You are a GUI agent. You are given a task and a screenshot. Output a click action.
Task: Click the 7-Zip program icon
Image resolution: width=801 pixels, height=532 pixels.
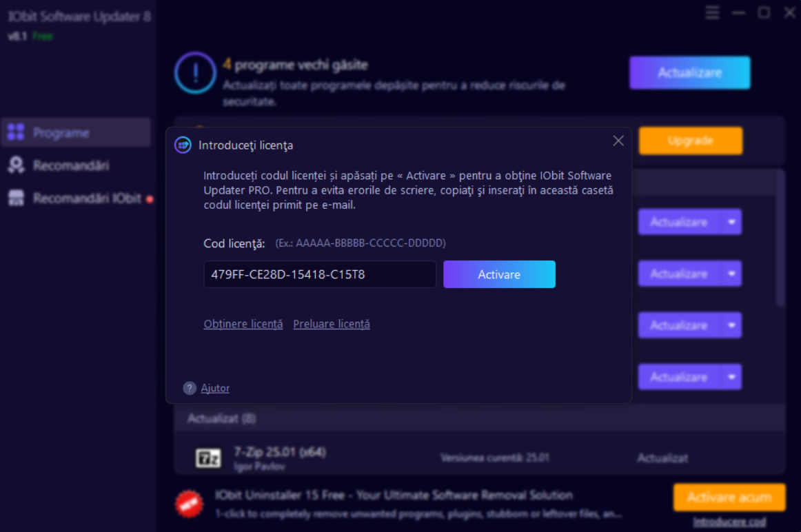[208, 458]
